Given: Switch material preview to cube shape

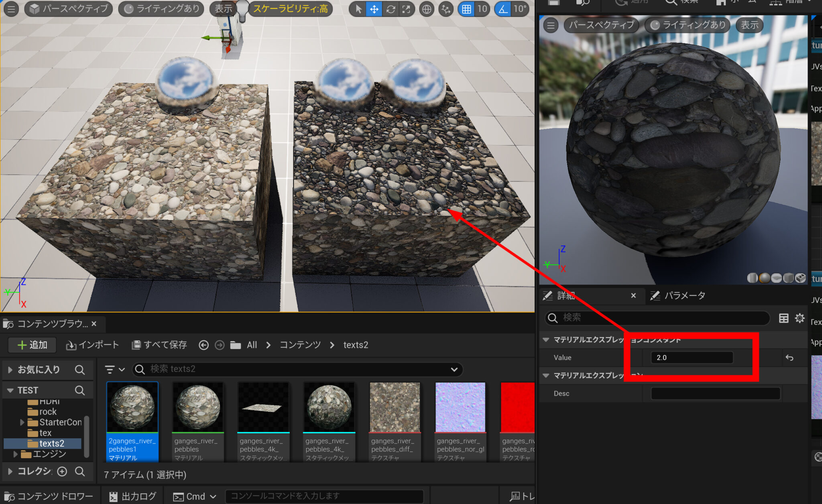Looking at the screenshot, I should (x=789, y=278).
